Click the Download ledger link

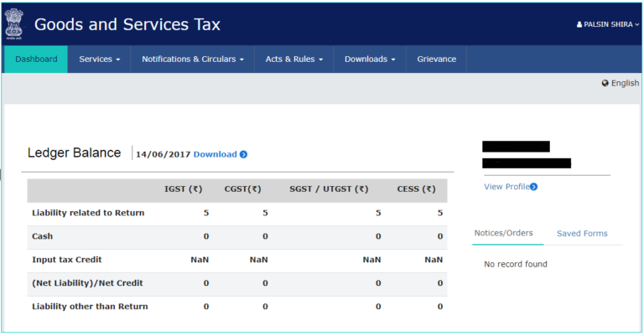click(215, 154)
